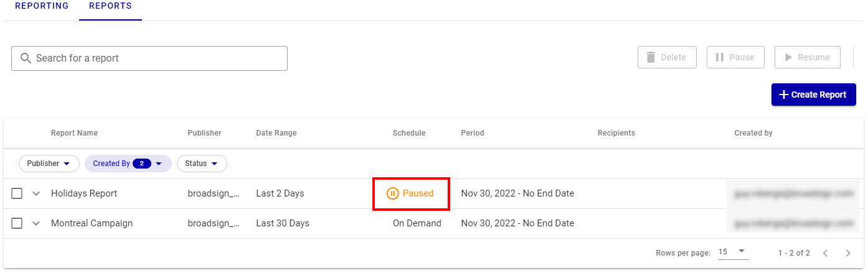Go to the next page arrow
868x273 pixels.
[847, 253]
